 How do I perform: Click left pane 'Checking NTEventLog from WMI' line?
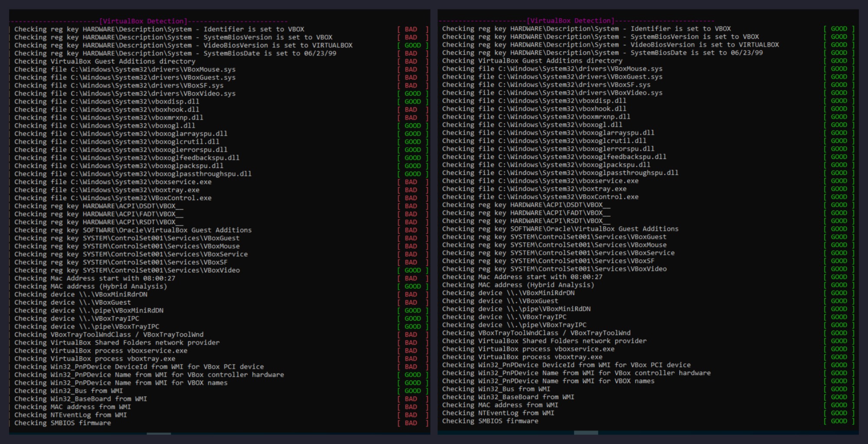pyautogui.click(x=71, y=415)
